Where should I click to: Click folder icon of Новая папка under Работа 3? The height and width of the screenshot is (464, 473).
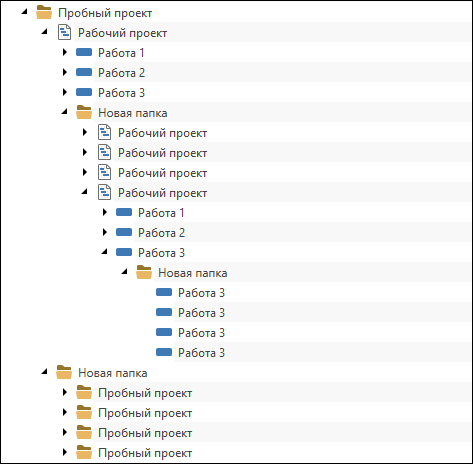[x=144, y=272]
